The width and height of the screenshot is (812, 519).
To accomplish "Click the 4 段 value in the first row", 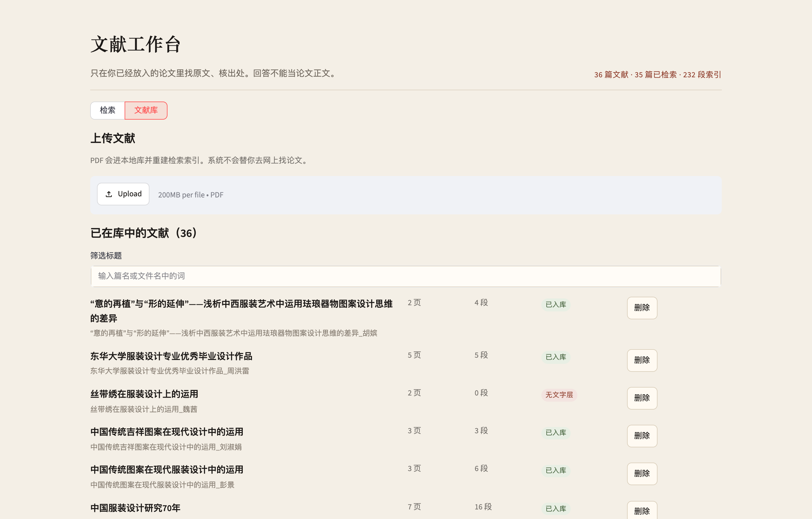I will 481,303.
